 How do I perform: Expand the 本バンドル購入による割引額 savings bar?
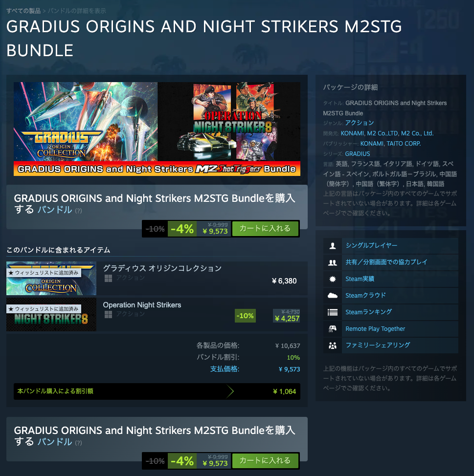point(157,391)
